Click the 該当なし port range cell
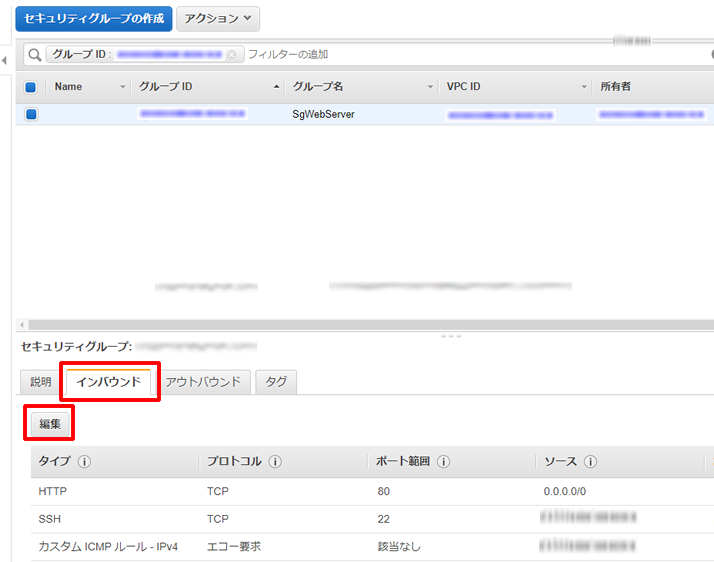Screen dimensions: 714x562 coord(399,547)
